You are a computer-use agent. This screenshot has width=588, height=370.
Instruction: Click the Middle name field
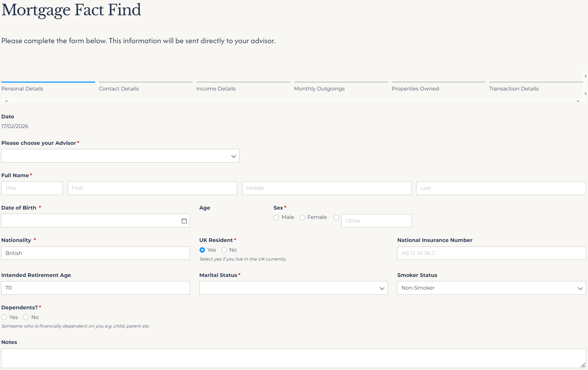[327, 188]
